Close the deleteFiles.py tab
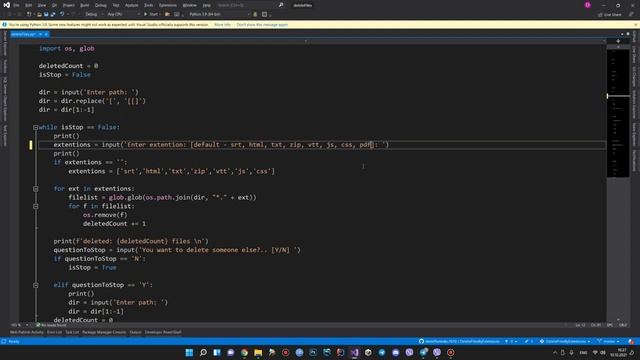This screenshot has height=360, width=640. (x=46, y=34)
